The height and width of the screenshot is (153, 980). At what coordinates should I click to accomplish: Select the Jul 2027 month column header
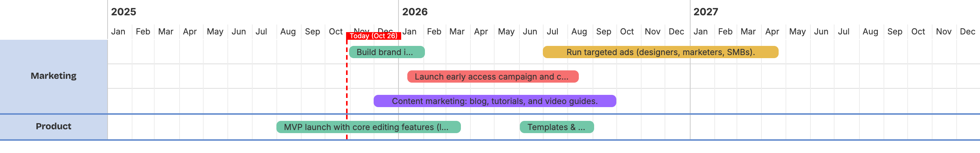(844, 32)
